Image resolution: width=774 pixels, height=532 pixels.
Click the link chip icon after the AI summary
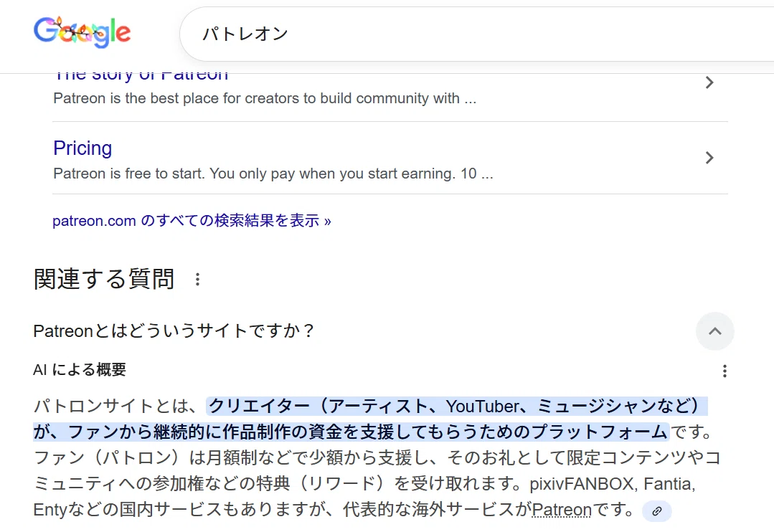[x=657, y=510]
